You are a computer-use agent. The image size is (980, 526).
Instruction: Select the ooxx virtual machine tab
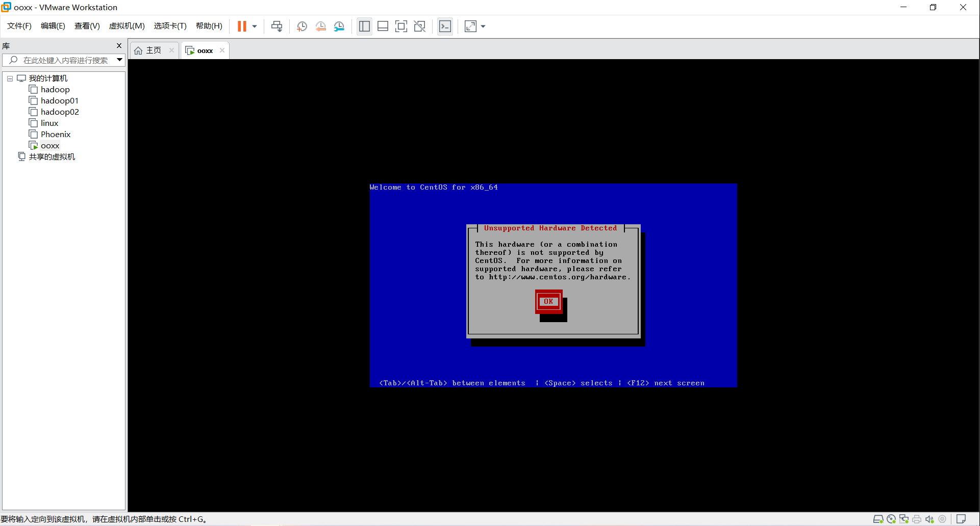(x=205, y=50)
